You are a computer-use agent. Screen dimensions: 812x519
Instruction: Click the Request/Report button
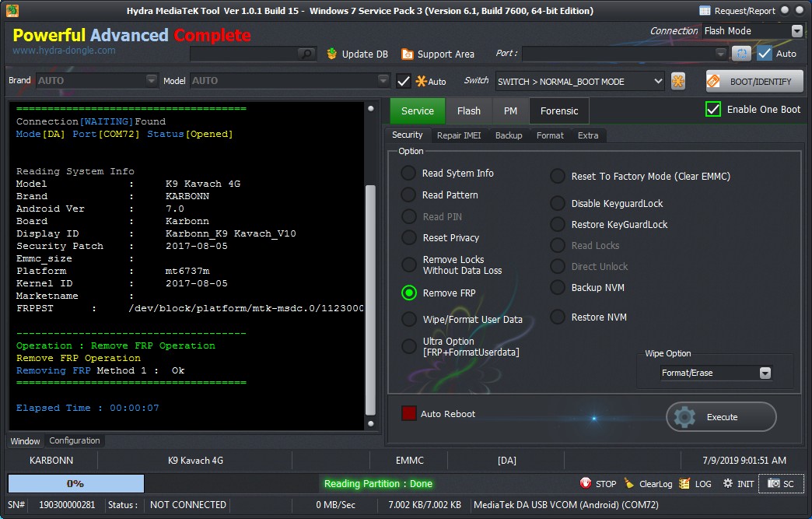coord(737,10)
